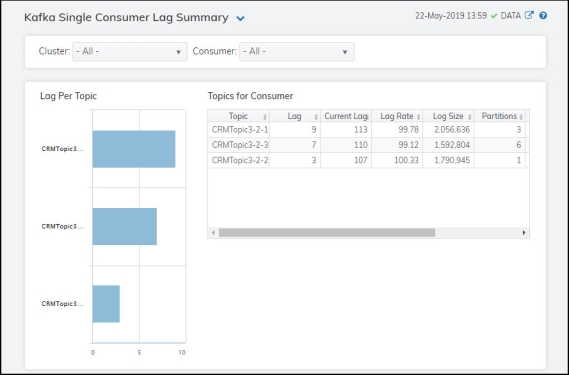Click the green DATA status checkmark

coord(494,16)
